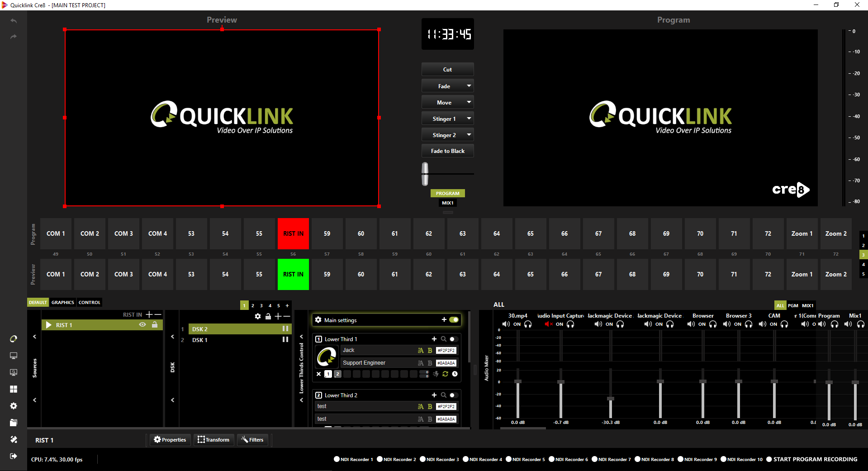This screenshot has width=868, height=471.
Task: Toggle the Main settings switch
Action: click(x=454, y=320)
